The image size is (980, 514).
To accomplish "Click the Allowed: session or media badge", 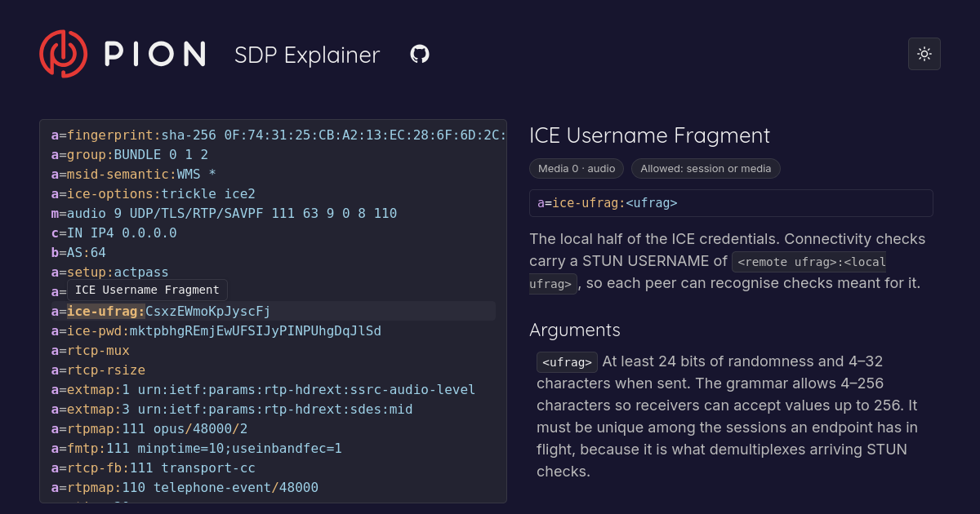I will coord(706,169).
